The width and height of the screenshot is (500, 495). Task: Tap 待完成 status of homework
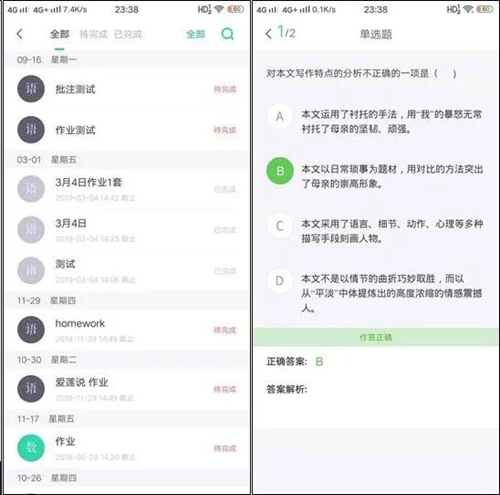pos(225,330)
